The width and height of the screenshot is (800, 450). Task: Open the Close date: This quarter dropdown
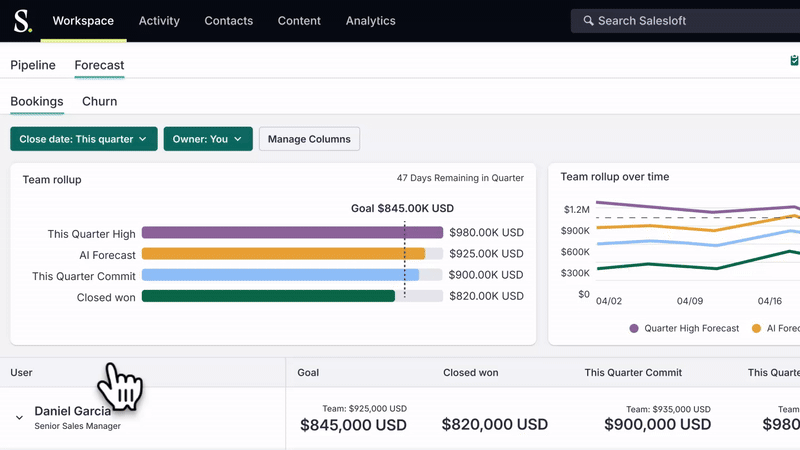[84, 139]
